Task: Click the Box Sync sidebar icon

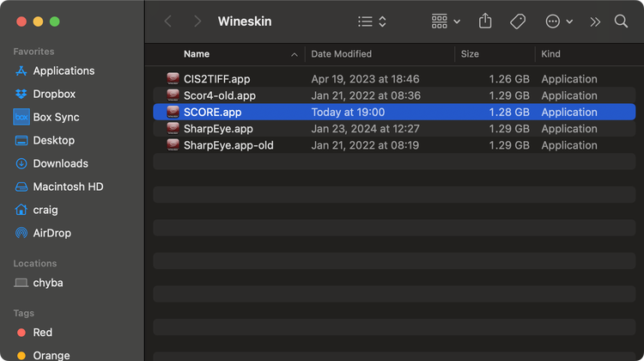Action: [21, 117]
